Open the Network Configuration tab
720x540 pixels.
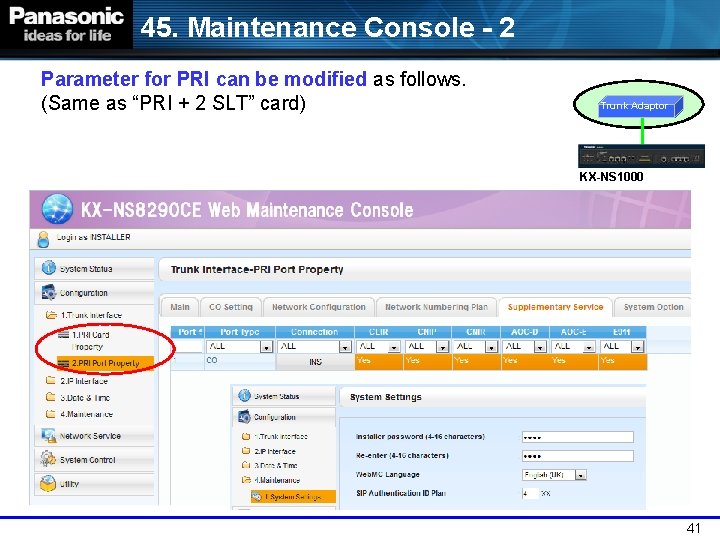(319, 307)
